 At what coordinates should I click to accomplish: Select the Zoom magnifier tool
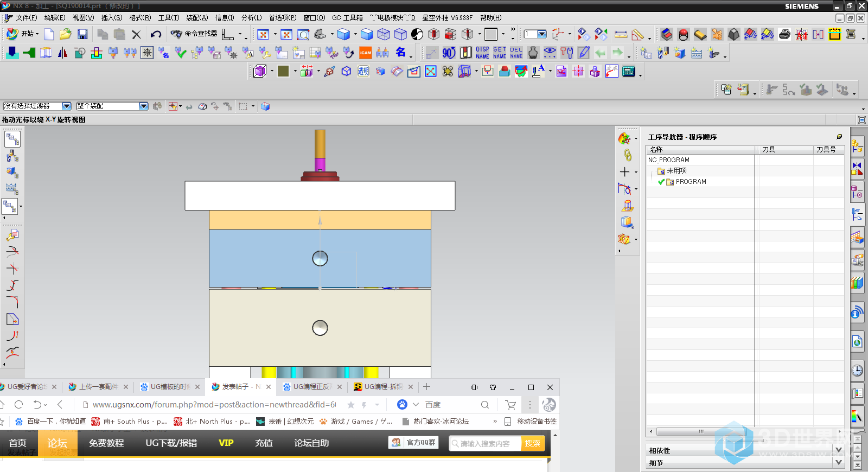pyautogui.click(x=303, y=35)
